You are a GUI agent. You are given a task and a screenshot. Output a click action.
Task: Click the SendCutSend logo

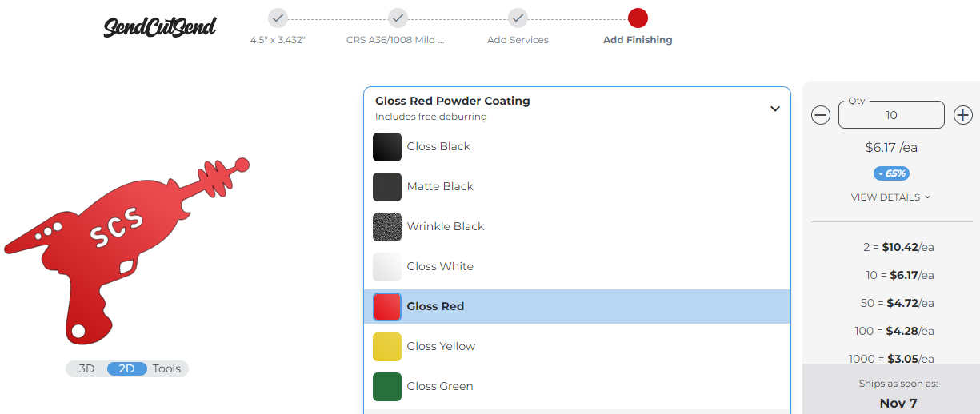coord(160,26)
